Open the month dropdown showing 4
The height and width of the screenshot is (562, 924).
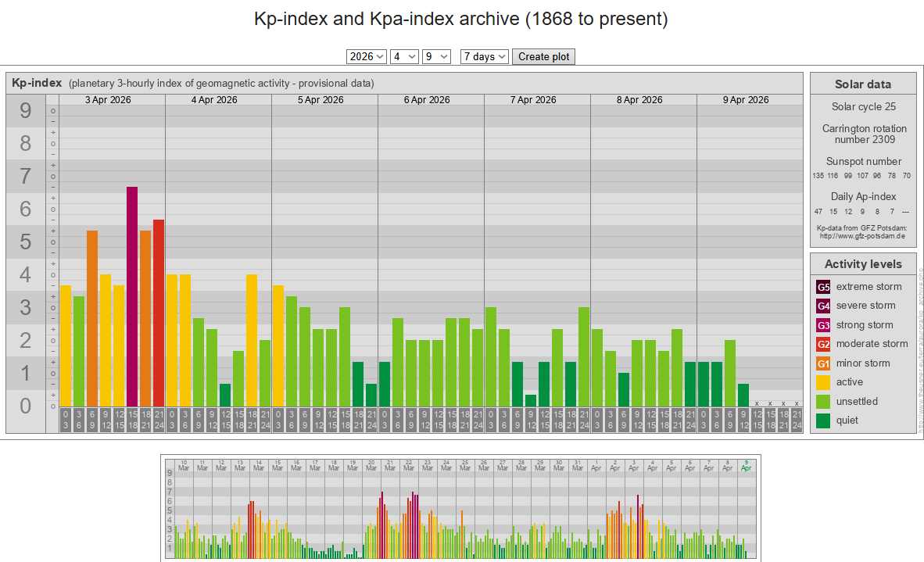(404, 56)
